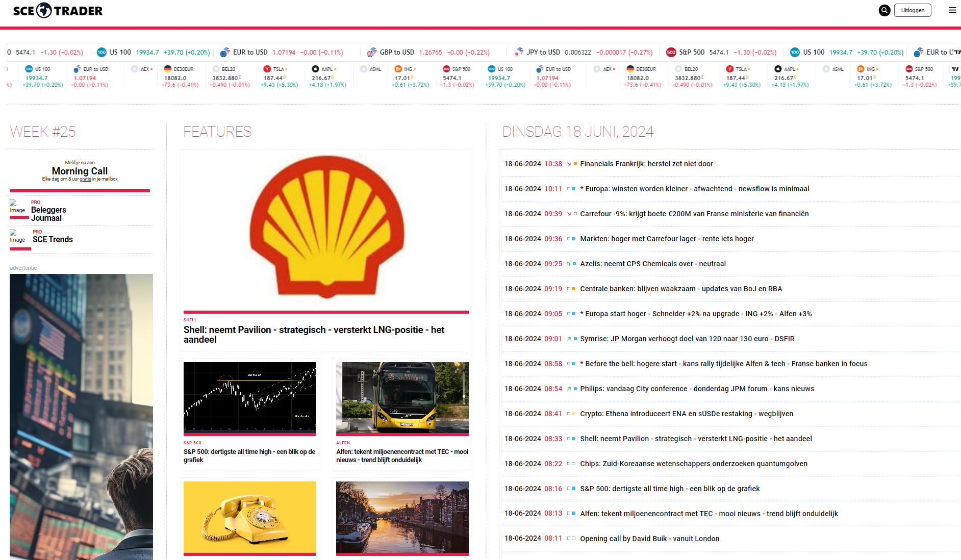Open the hamburger menu at top right
Image resolution: width=961 pixels, height=560 pixels.
[x=952, y=10]
